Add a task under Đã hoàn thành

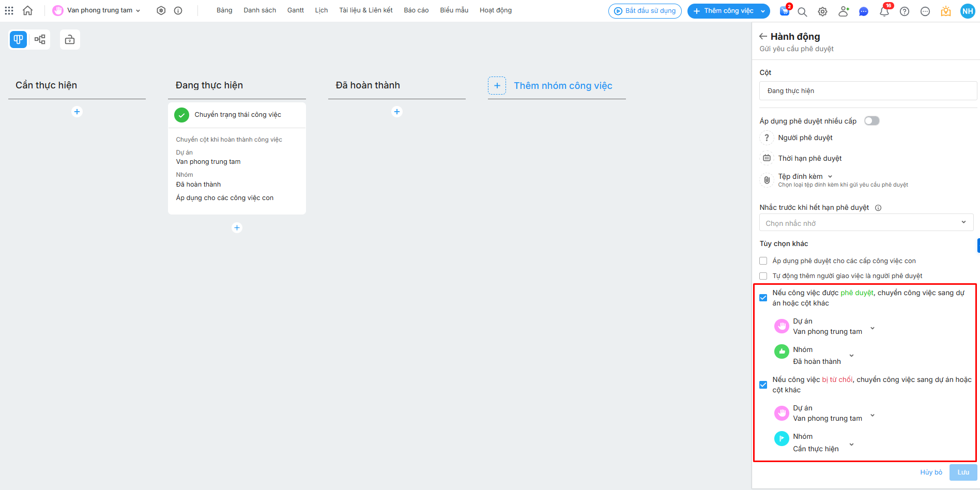click(397, 112)
